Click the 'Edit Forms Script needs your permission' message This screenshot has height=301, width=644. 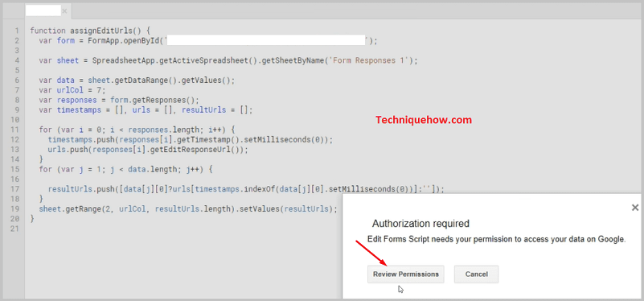pyautogui.click(x=497, y=239)
